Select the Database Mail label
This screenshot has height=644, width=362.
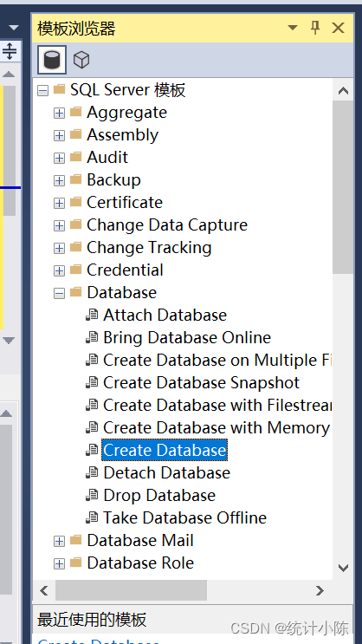pyautogui.click(x=140, y=541)
